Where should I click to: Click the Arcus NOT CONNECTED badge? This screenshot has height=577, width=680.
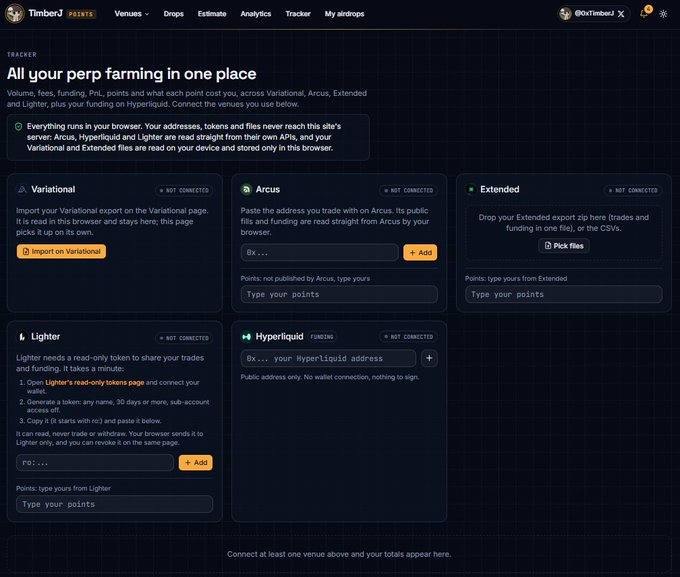point(409,190)
